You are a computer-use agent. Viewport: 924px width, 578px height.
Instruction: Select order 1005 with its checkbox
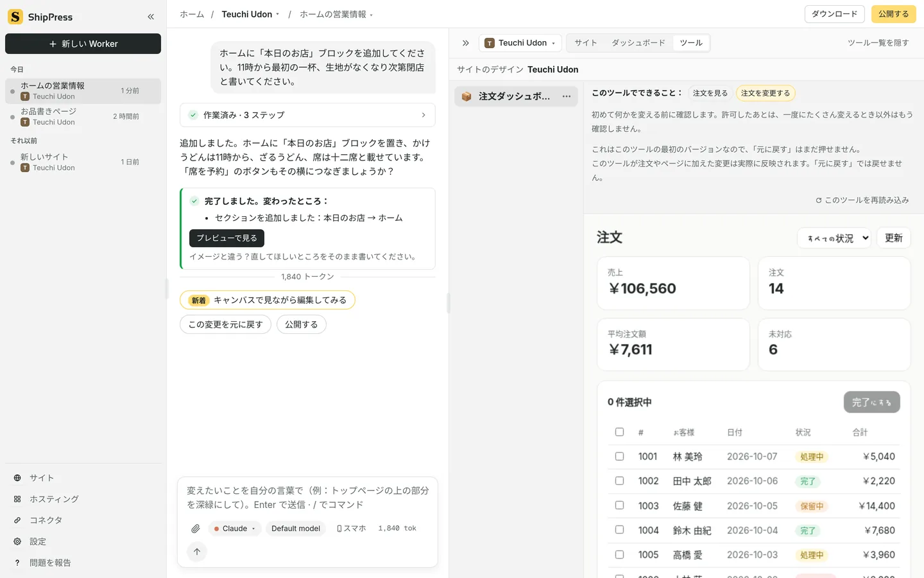[x=619, y=554]
